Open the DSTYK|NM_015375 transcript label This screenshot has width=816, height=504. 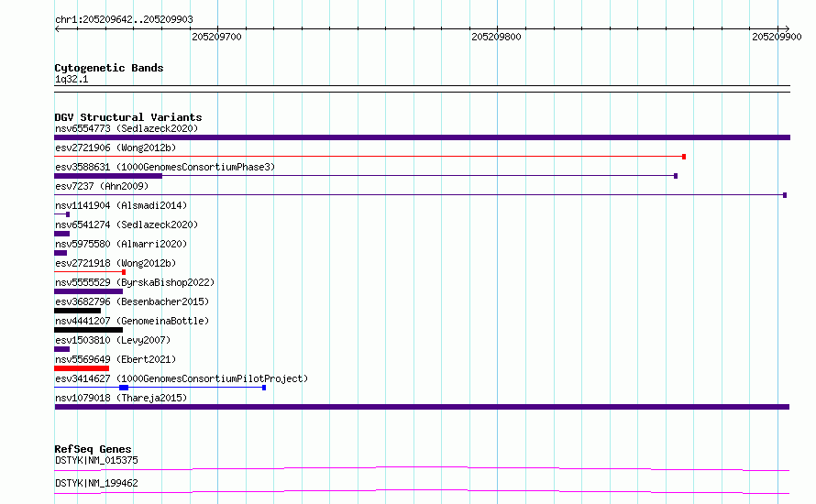pos(96,460)
